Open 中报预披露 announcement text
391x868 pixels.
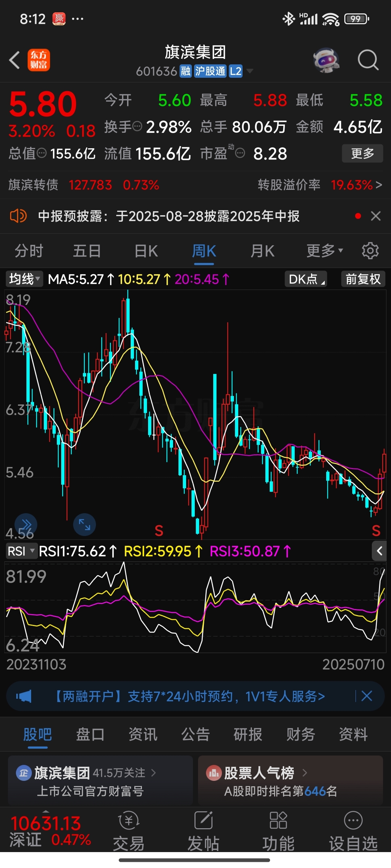169,216
